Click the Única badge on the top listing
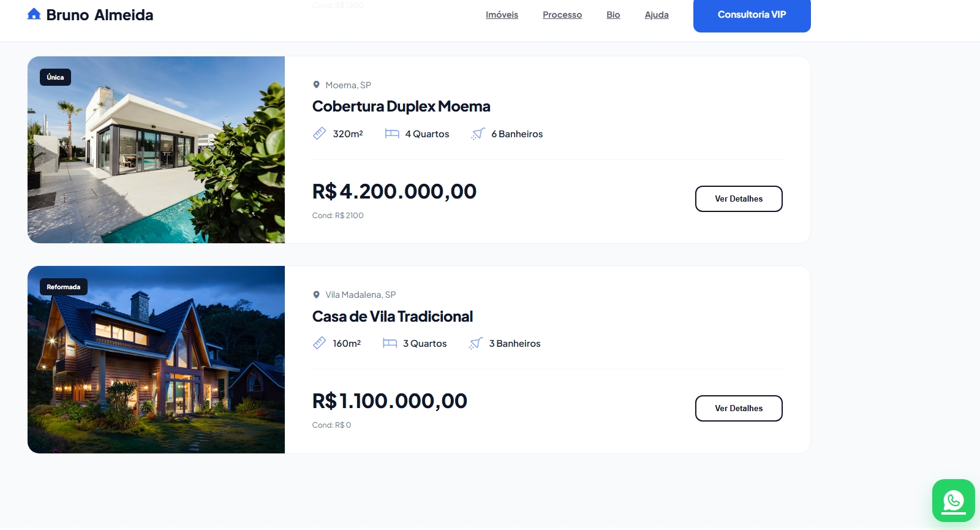The height and width of the screenshot is (530, 980). click(x=55, y=77)
